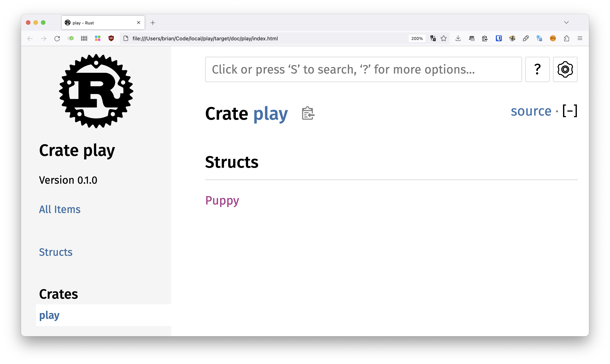This screenshot has height=364, width=610.
Task: Open the settings gear icon
Action: pyautogui.click(x=565, y=69)
